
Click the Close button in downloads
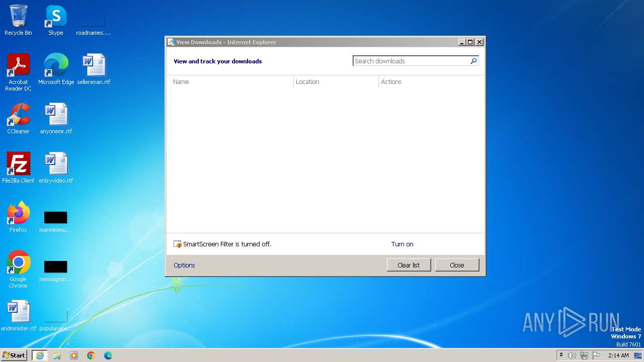coord(457,265)
